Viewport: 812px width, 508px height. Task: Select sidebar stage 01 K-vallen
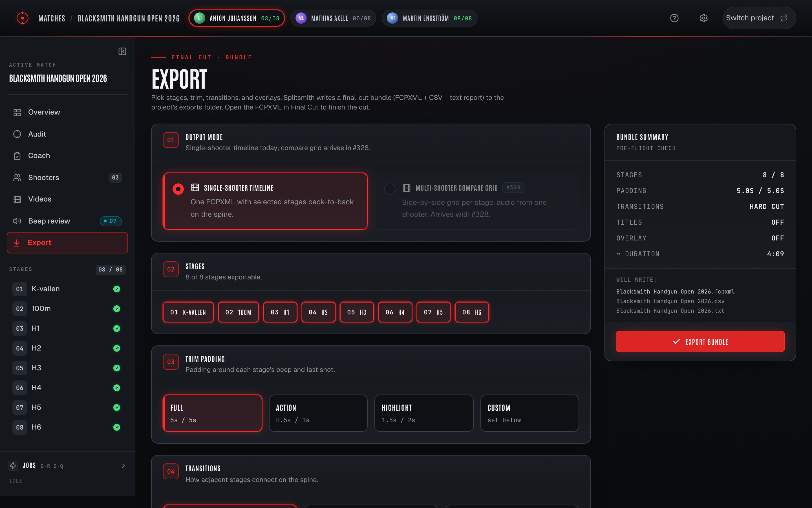tap(67, 289)
